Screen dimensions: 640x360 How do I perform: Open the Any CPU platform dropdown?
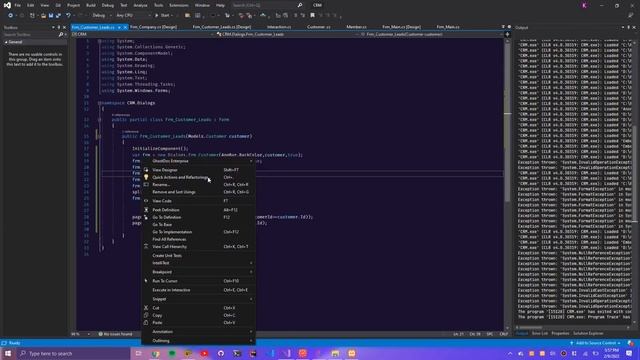point(133,16)
